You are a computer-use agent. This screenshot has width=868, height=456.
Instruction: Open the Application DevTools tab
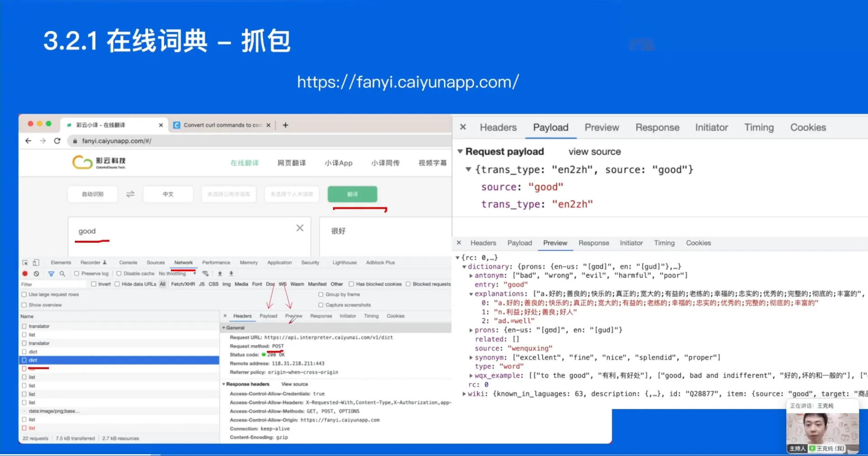pyautogui.click(x=280, y=263)
